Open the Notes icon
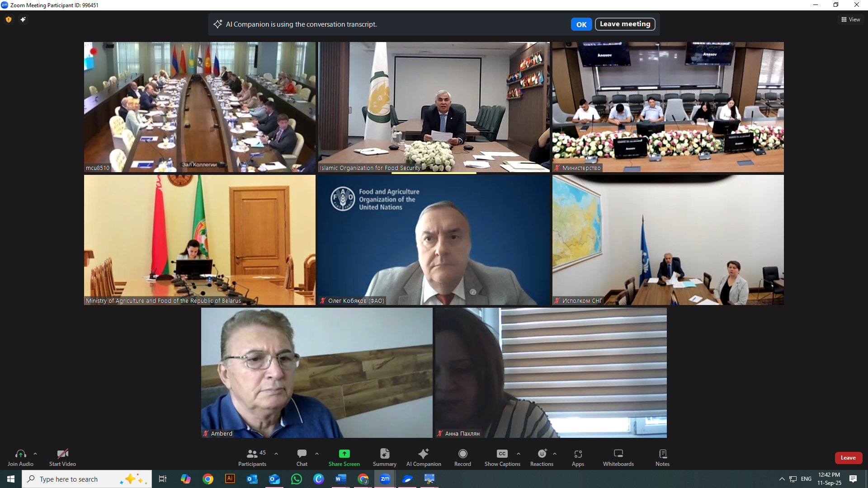Image resolution: width=868 pixels, height=488 pixels. point(662,454)
